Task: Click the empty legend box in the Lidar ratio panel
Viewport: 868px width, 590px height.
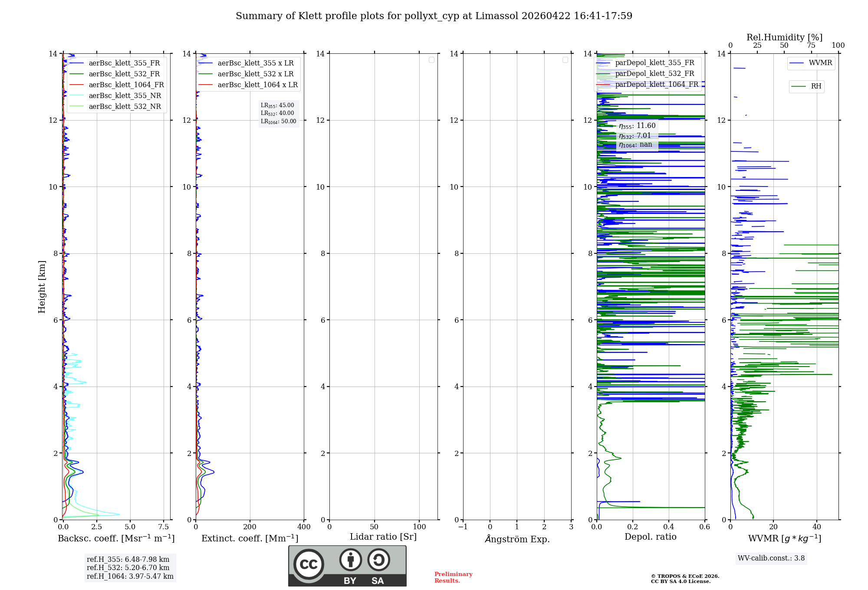Action: coord(431,60)
